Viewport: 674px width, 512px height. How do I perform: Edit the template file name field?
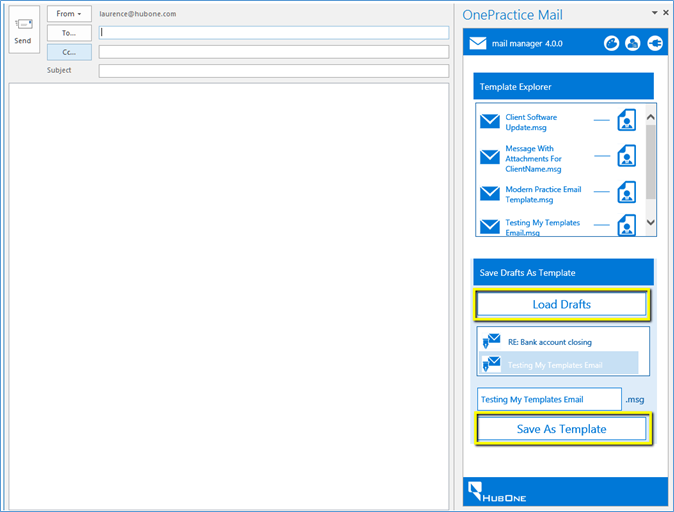point(549,399)
